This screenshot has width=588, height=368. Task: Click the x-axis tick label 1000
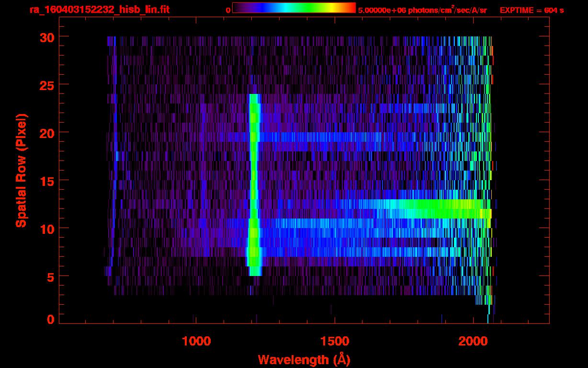point(196,341)
